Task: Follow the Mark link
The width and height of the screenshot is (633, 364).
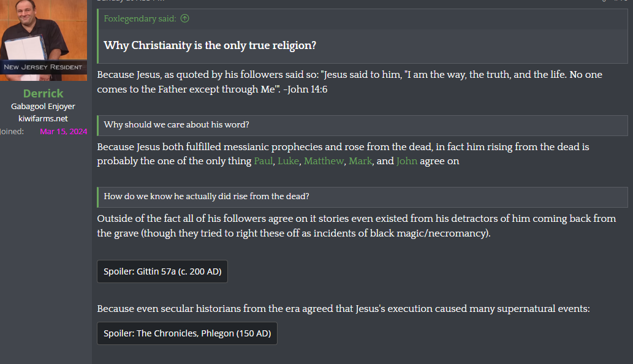Action: click(360, 161)
